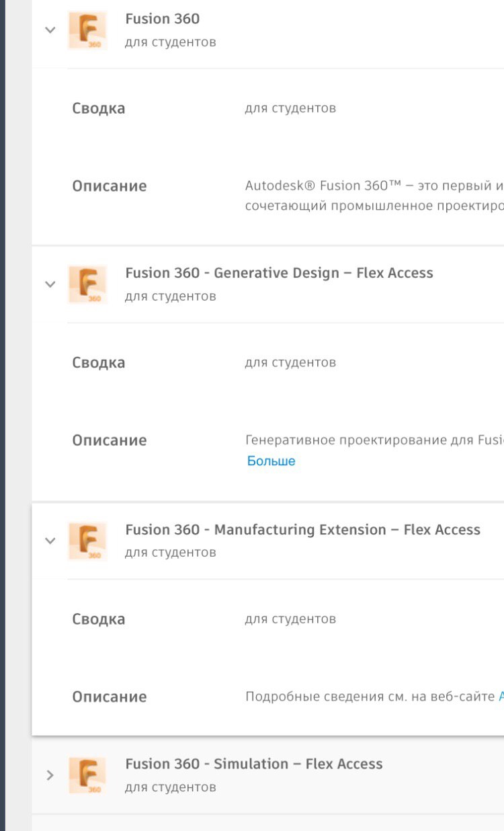Click Сводка label under Fusion 360
Image resolution: width=504 pixels, height=831 pixels.
point(99,108)
